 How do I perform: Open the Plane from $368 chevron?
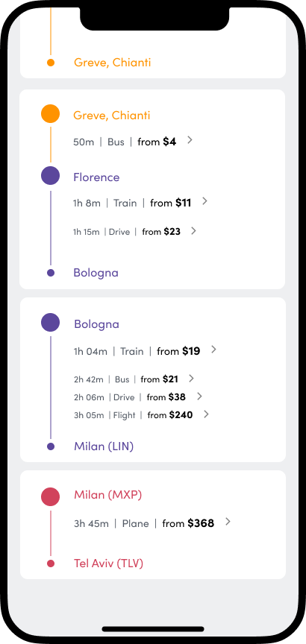point(228,522)
